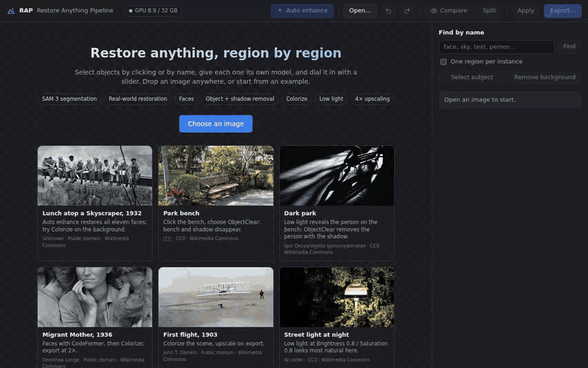588x368 pixels.
Task: Click the Real-world restoration tag
Action: (x=137, y=99)
